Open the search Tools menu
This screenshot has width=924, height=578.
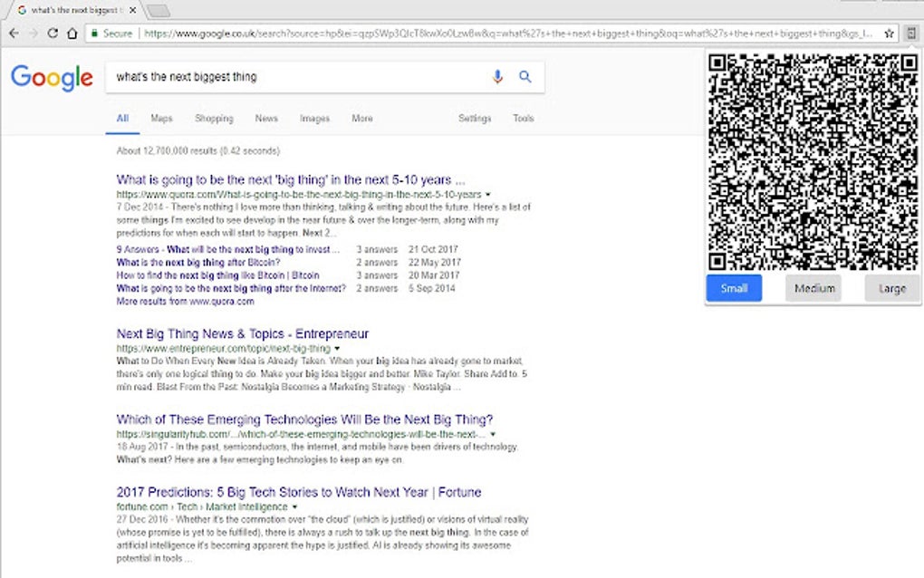click(x=523, y=118)
